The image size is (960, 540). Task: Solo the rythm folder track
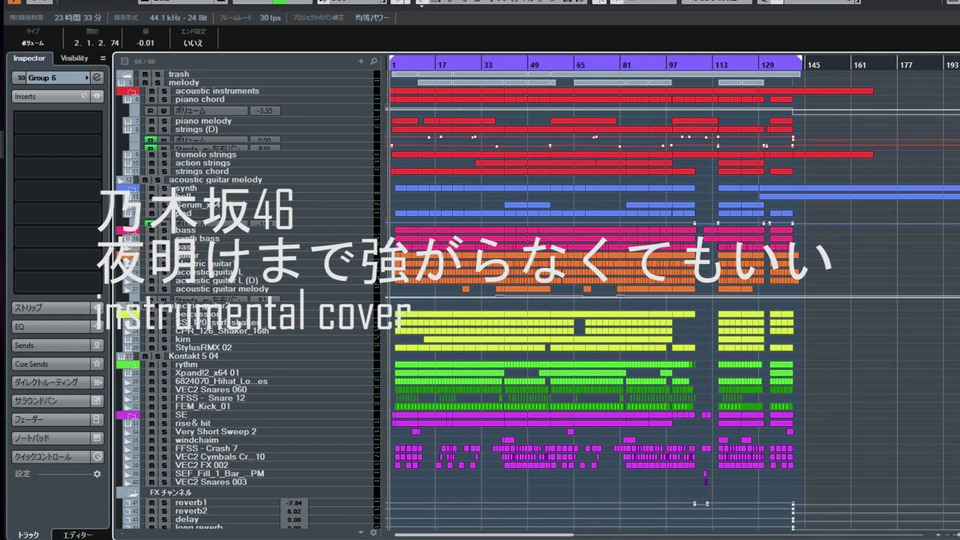pyautogui.click(x=164, y=364)
